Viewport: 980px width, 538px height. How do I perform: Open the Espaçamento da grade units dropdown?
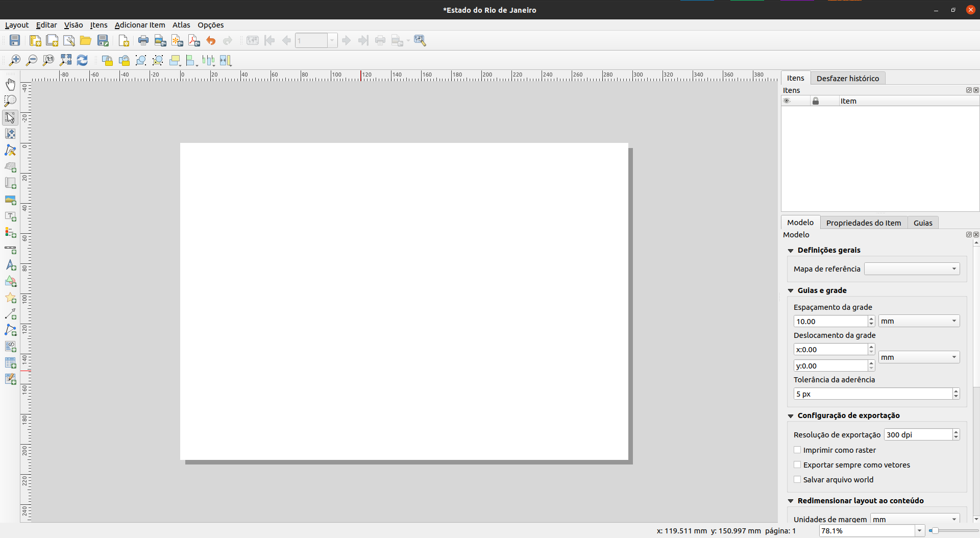pos(919,321)
